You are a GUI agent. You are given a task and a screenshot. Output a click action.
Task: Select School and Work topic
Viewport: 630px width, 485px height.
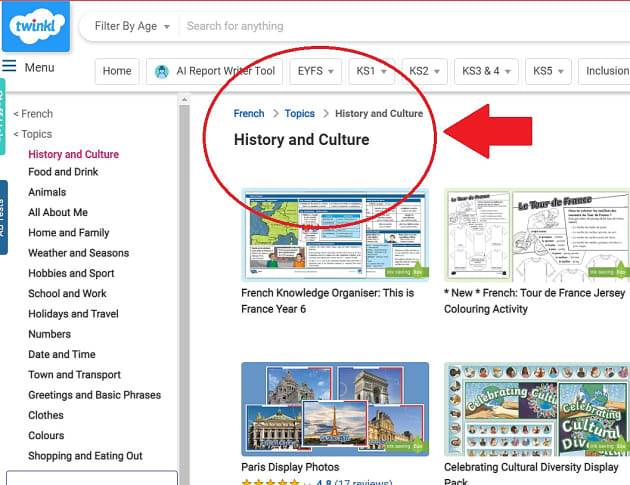coord(67,293)
